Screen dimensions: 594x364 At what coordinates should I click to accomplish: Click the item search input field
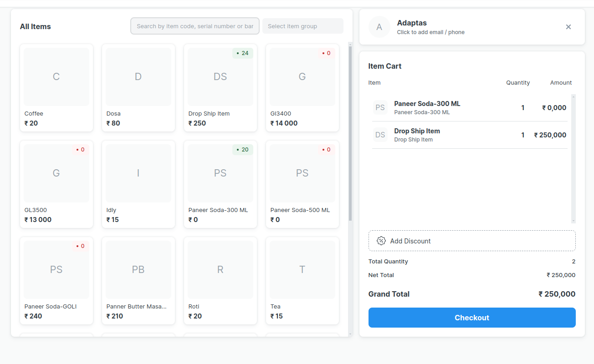pos(195,26)
